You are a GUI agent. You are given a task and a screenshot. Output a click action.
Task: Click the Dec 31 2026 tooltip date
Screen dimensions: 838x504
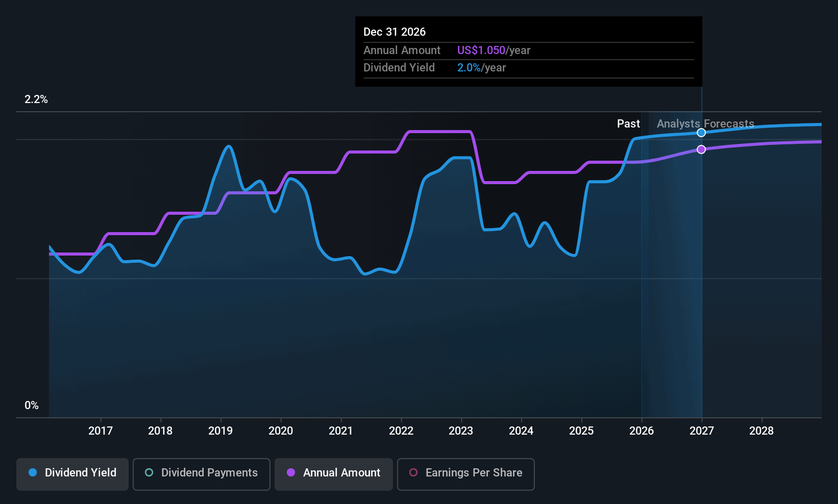(x=395, y=32)
